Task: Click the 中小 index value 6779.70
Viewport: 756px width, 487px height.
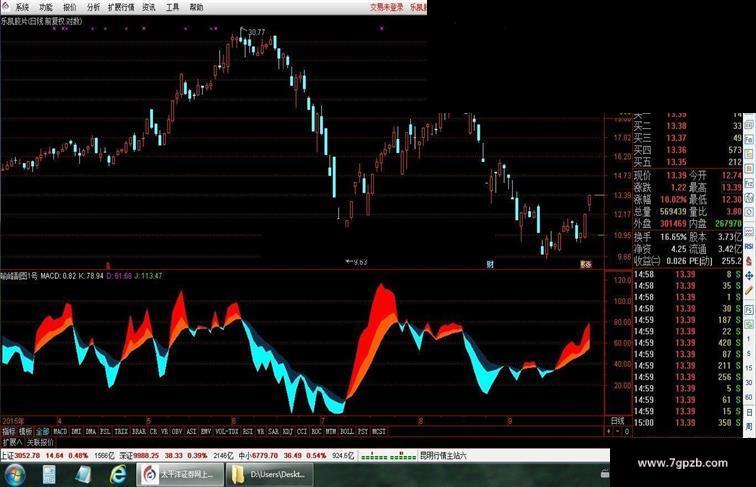Action: [265, 456]
